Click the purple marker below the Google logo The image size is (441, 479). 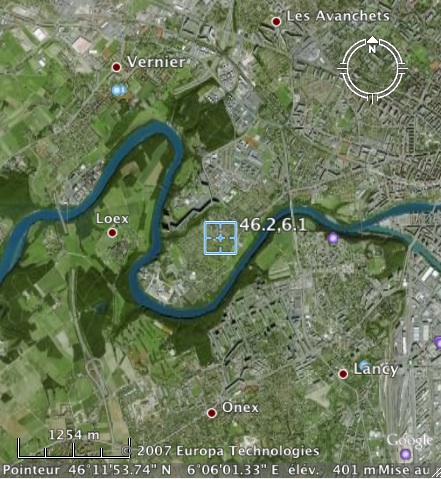click(405, 454)
